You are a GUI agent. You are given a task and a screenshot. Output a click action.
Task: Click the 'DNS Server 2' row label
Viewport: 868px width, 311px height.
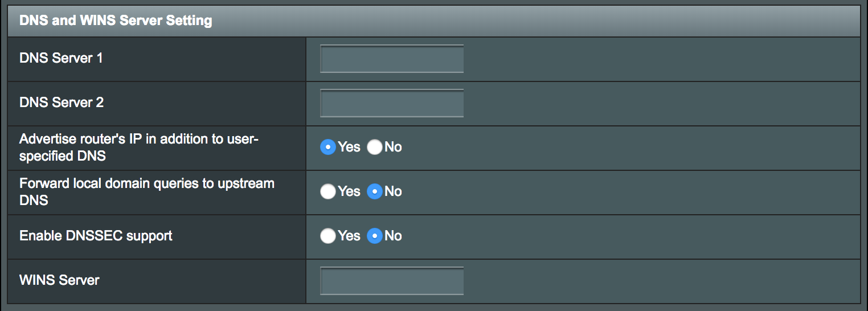(x=62, y=103)
